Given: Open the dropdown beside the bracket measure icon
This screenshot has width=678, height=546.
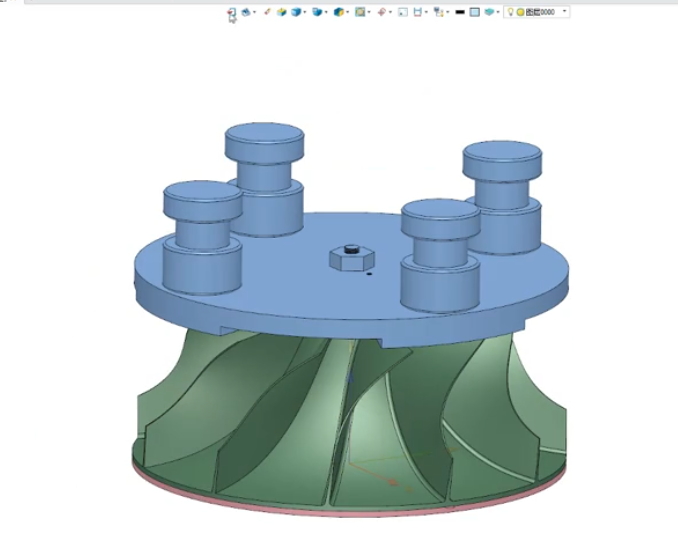Looking at the screenshot, I should point(426,12).
